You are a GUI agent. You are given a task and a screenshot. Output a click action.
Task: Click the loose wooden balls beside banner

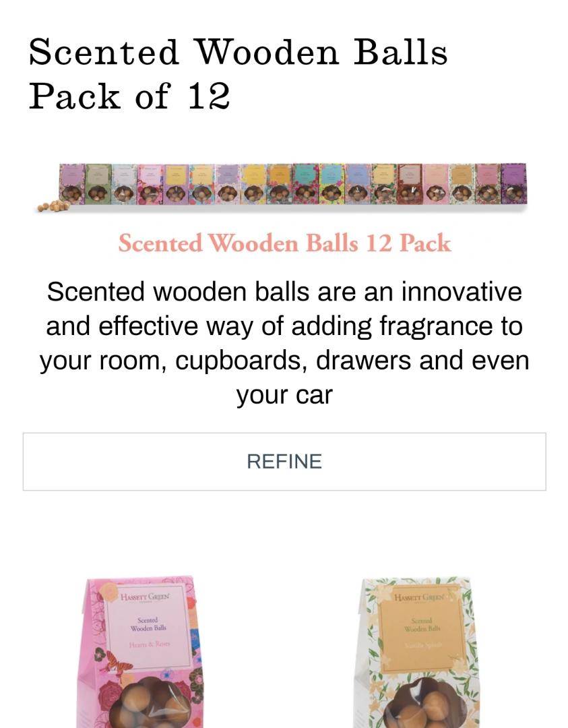(52, 207)
